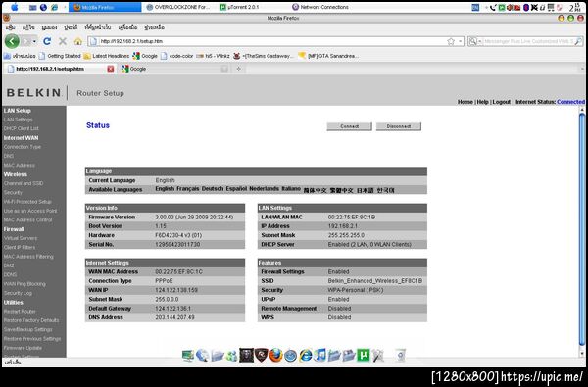Open Connection Type under Internet WAN
588x387 pixels.
(23, 147)
